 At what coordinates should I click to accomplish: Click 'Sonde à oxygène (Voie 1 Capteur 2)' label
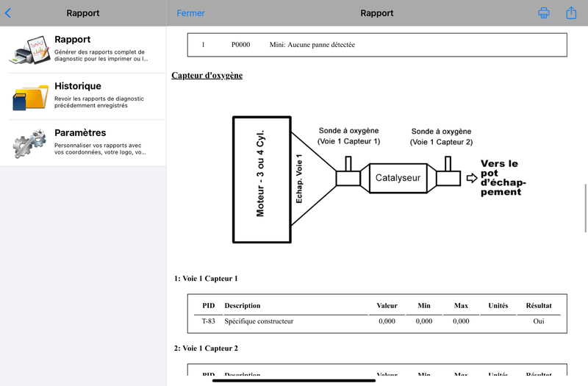click(442, 137)
